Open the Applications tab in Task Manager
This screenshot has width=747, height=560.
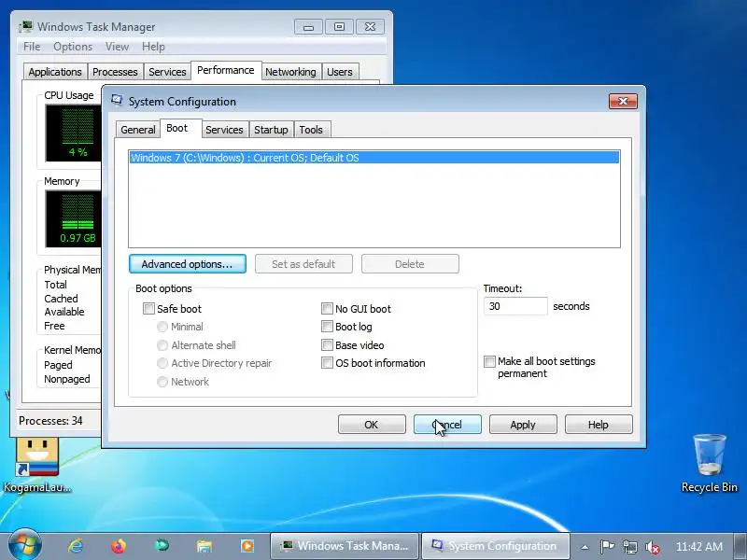pyautogui.click(x=55, y=72)
